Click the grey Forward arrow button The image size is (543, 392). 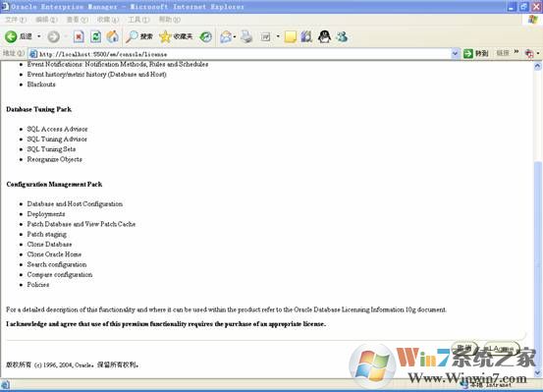click(x=53, y=36)
